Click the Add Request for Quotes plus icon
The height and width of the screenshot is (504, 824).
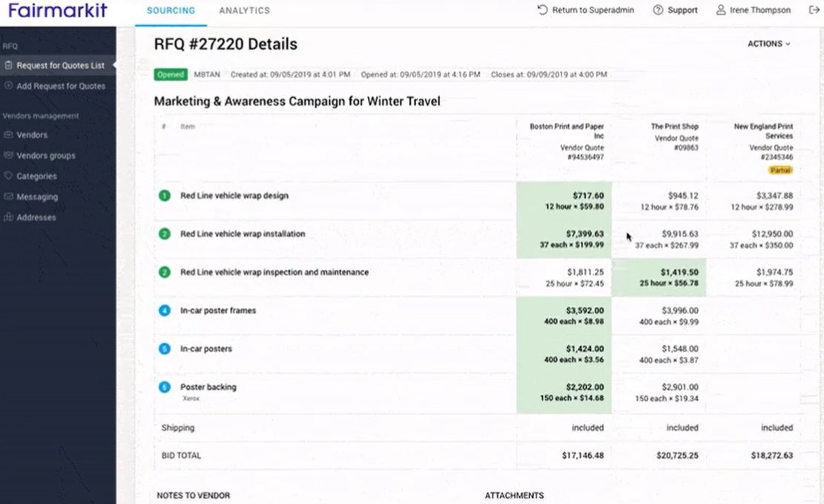pos(10,86)
